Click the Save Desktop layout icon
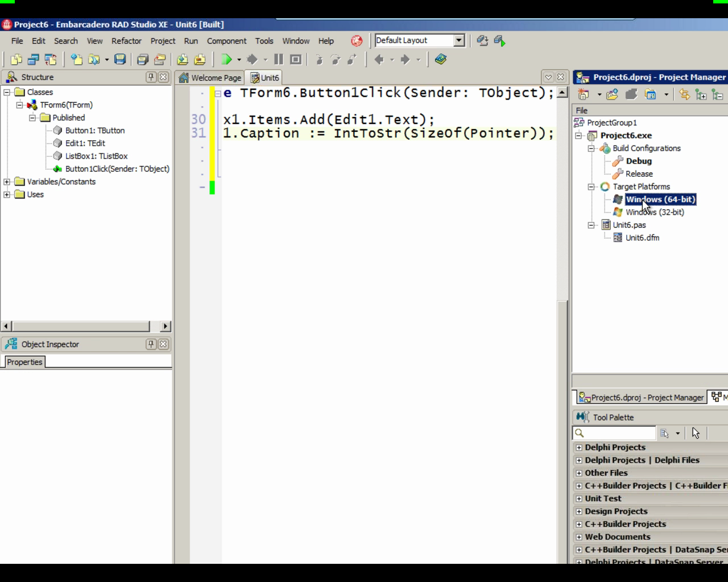 coord(482,40)
